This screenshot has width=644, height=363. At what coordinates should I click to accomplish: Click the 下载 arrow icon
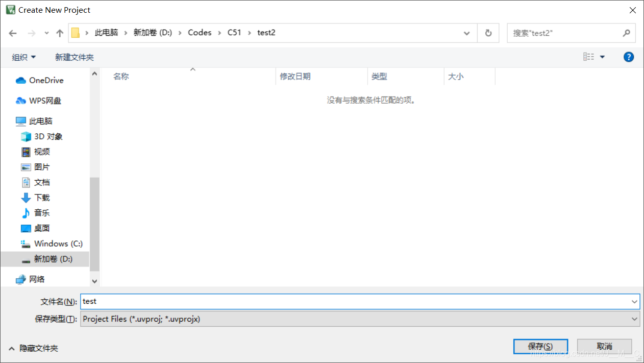click(26, 198)
